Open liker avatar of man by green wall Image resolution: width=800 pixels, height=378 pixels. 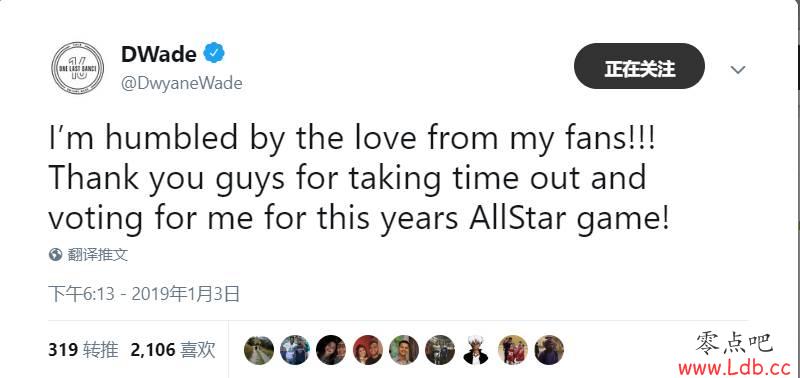click(404, 350)
